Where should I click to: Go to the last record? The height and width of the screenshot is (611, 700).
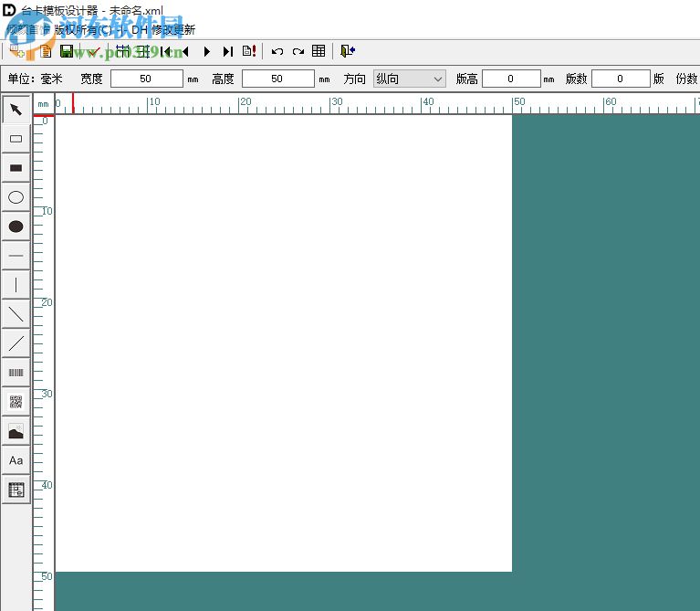pos(228,51)
